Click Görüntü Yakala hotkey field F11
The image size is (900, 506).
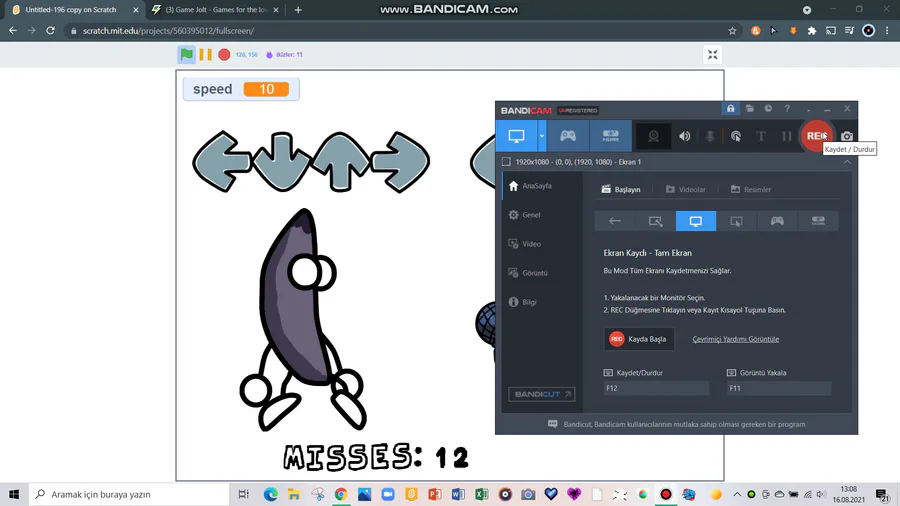coord(779,388)
